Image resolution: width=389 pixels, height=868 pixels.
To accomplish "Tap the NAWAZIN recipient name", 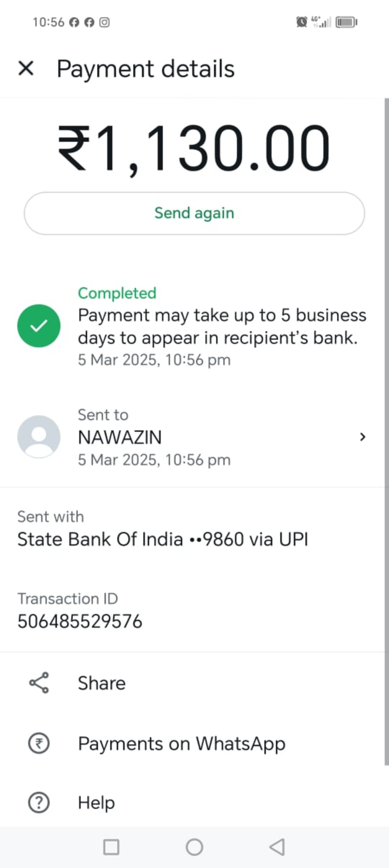I will coord(120,437).
